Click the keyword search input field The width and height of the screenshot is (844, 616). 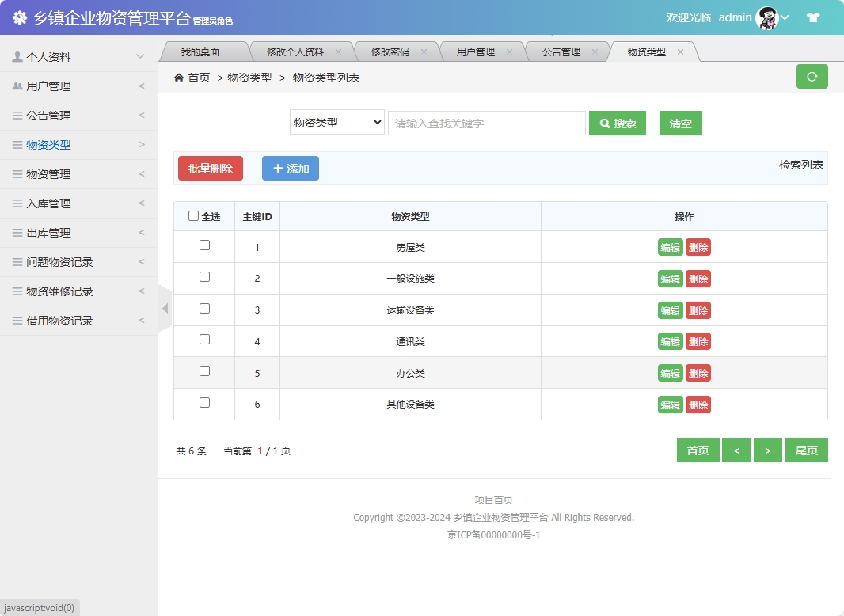486,123
